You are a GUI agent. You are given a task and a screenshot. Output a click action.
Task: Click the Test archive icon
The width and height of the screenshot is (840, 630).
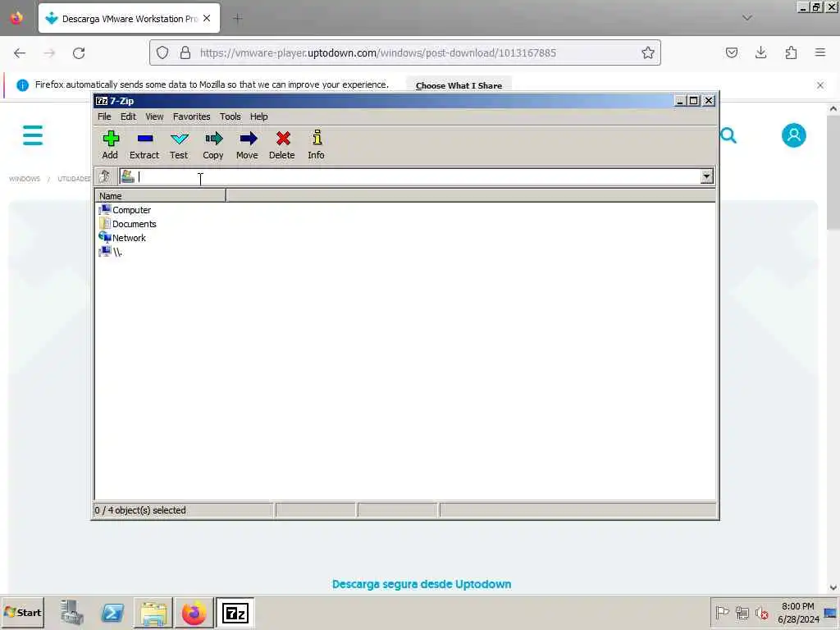point(179,144)
